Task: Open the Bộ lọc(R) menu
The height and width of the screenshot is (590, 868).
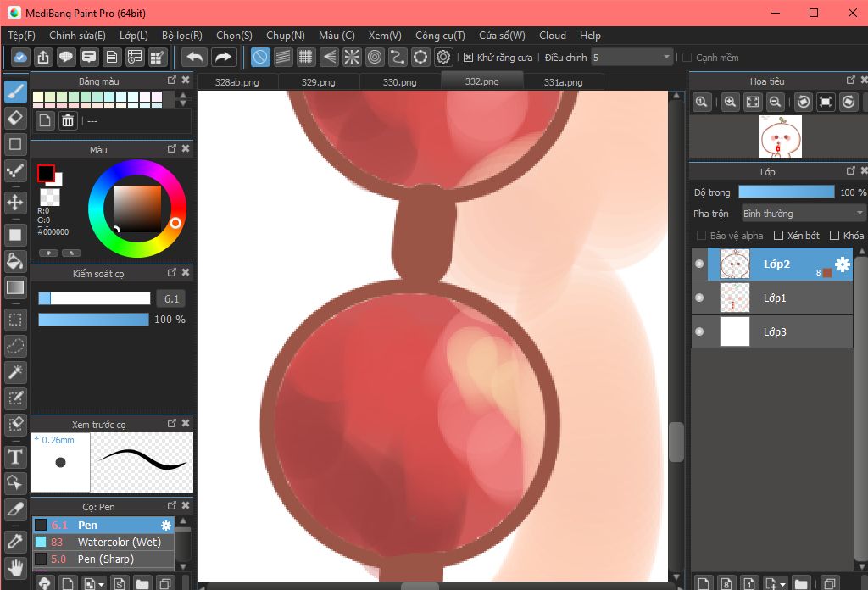Action: tap(182, 36)
